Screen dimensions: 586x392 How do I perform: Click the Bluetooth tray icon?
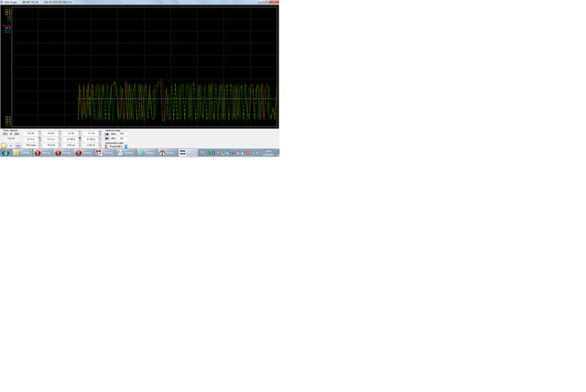pyautogui.click(x=213, y=153)
